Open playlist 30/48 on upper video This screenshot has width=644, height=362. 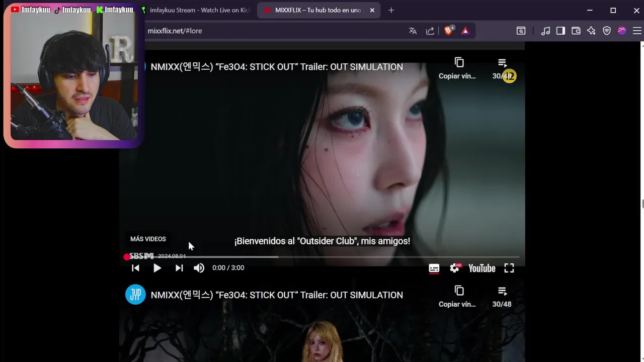[502, 68]
